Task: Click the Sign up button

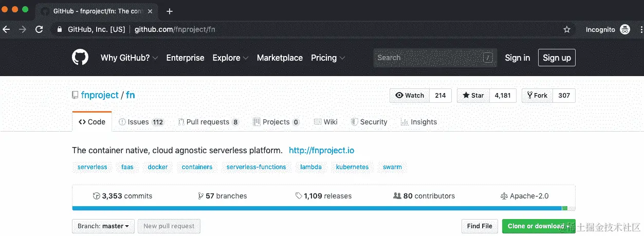Action: [557, 58]
